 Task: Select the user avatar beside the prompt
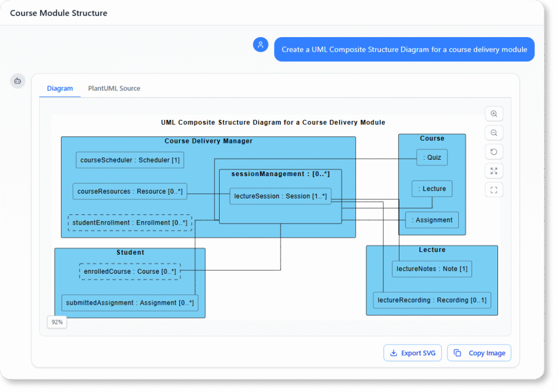(x=260, y=45)
